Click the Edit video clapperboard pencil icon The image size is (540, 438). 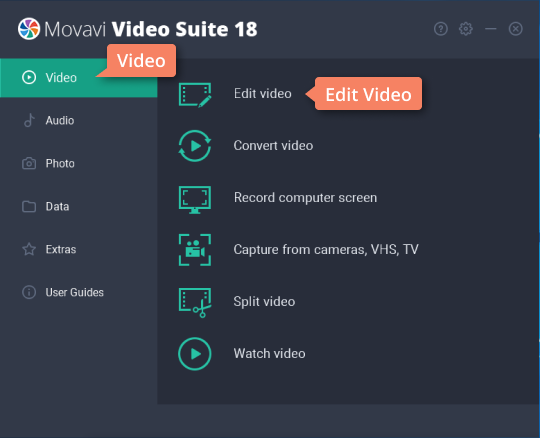[195, 95]
